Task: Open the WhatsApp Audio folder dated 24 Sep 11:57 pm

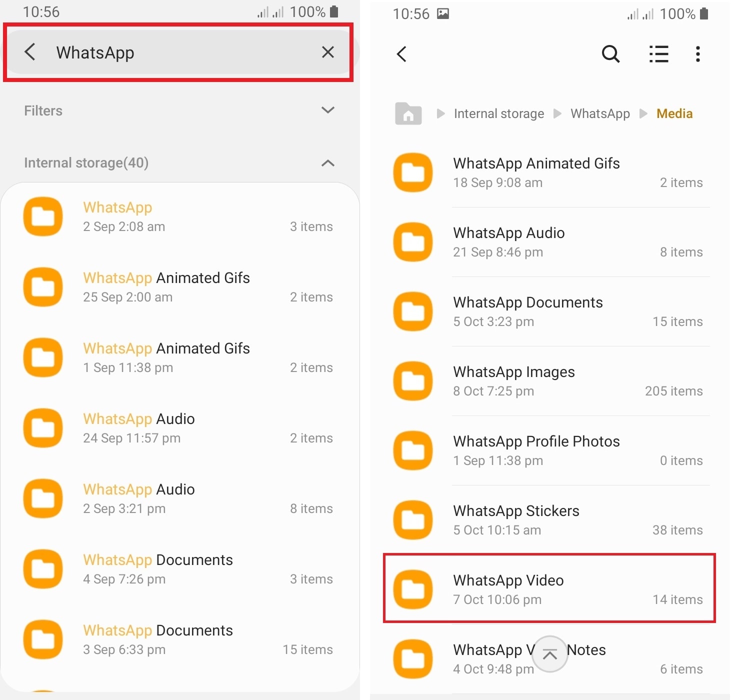Action: [x=180, y=428]
